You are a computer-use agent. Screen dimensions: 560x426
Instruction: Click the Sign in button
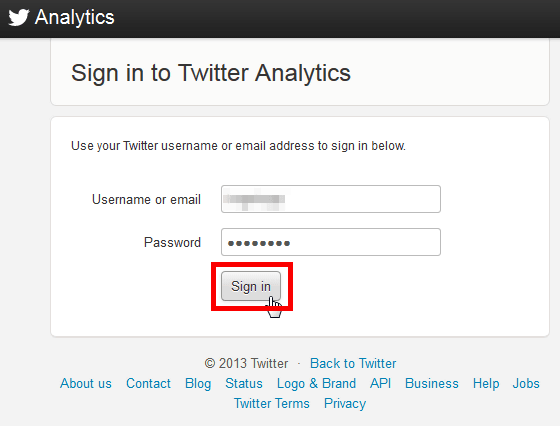(251, 286)
